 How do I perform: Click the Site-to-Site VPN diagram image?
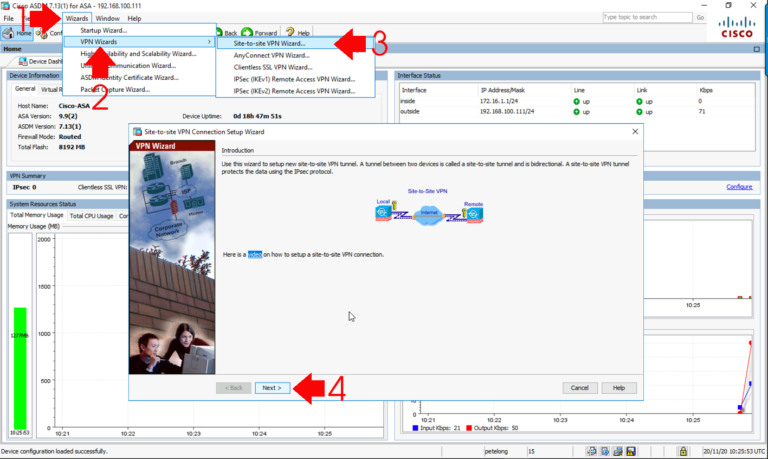[x=429, y=208]
